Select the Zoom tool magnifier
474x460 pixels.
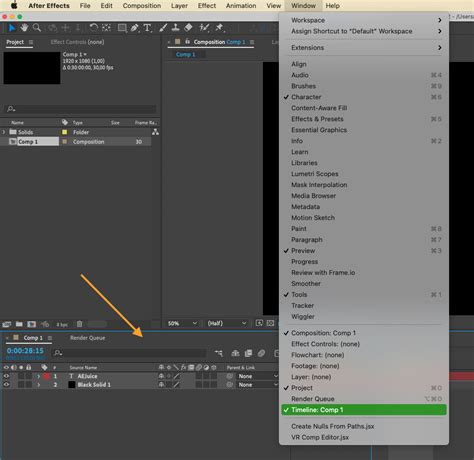pos(37,28)
